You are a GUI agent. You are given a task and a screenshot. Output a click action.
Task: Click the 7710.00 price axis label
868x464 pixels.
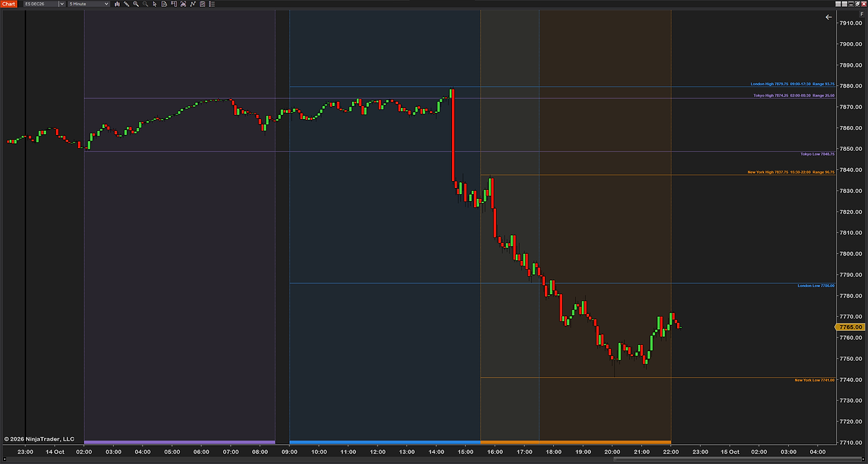851,443
